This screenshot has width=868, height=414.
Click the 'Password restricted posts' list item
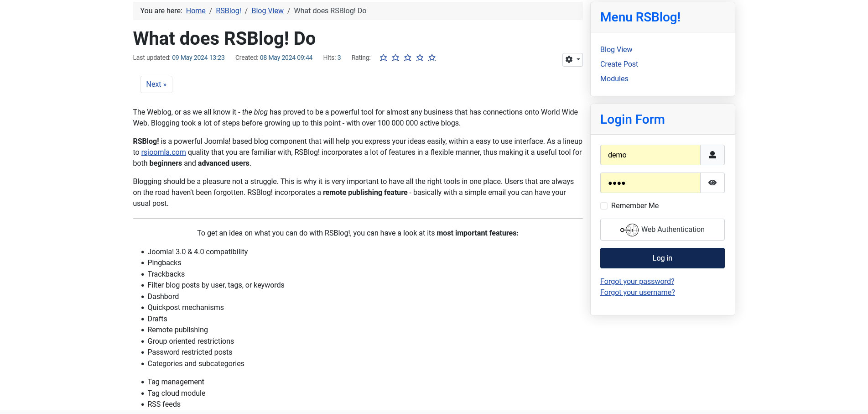click(x=190, y=352)
